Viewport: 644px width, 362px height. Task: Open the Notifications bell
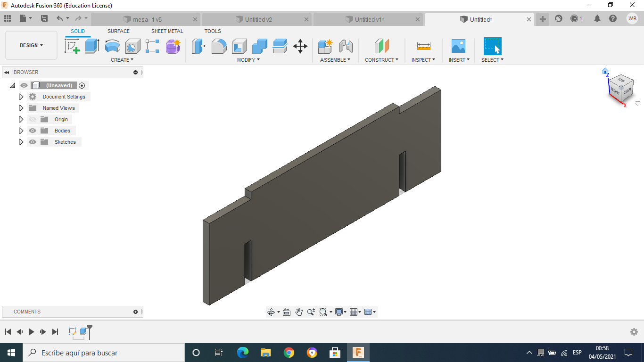(597, 19)
